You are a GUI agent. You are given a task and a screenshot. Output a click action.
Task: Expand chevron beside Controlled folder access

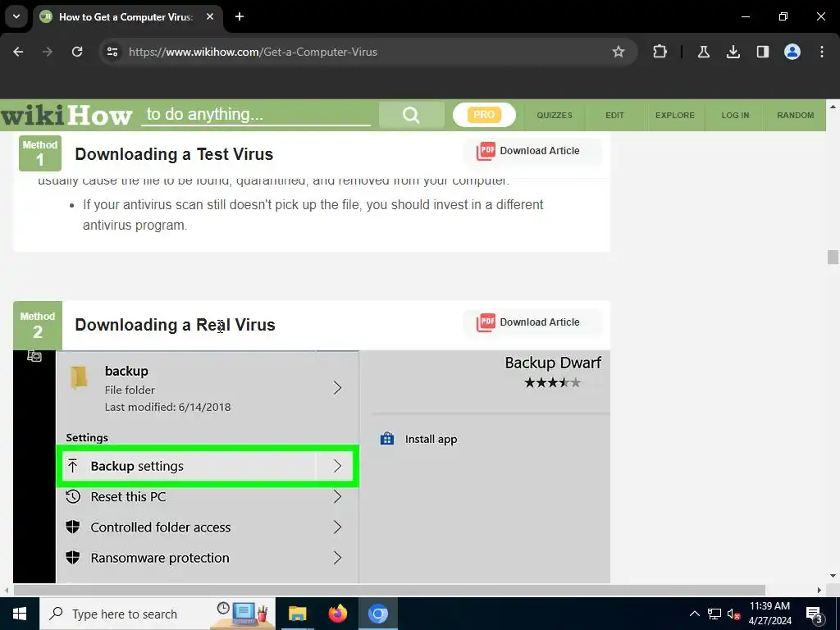[x=337, y=527]
